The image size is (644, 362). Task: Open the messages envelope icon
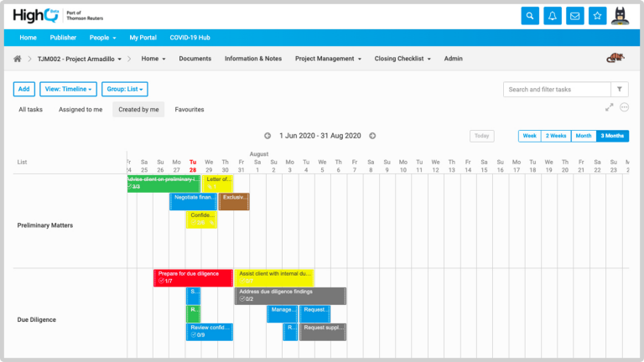point(574,15)
